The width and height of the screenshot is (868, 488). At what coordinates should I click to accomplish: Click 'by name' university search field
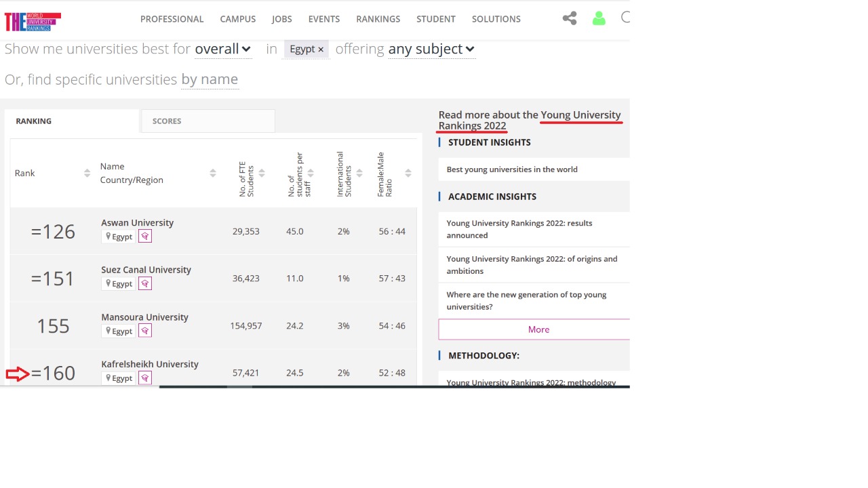[210, 79]
